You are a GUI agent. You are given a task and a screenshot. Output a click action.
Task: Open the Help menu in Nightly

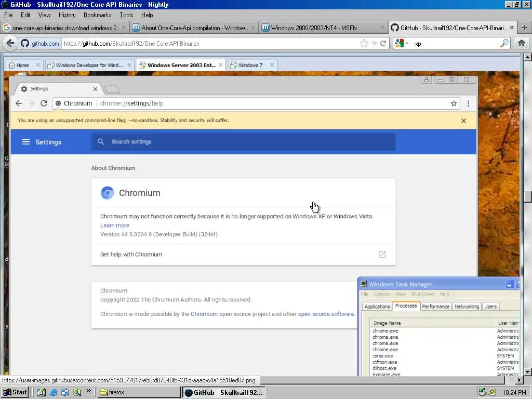[x=147, y=15]
